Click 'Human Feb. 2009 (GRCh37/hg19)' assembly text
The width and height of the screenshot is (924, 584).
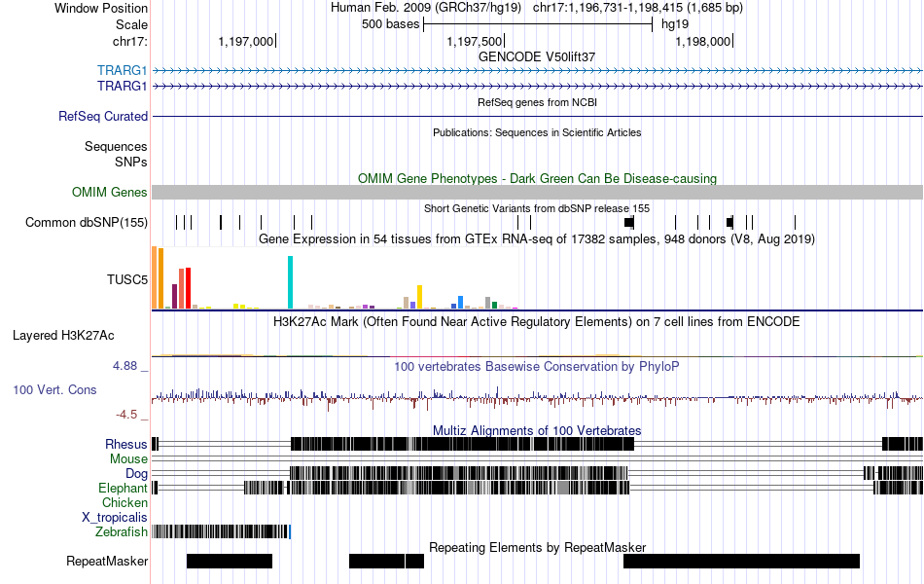point(425,8)
